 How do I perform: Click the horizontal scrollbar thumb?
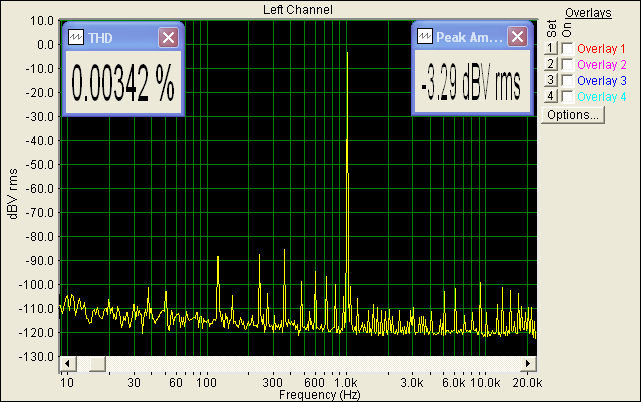click(98, 363)
